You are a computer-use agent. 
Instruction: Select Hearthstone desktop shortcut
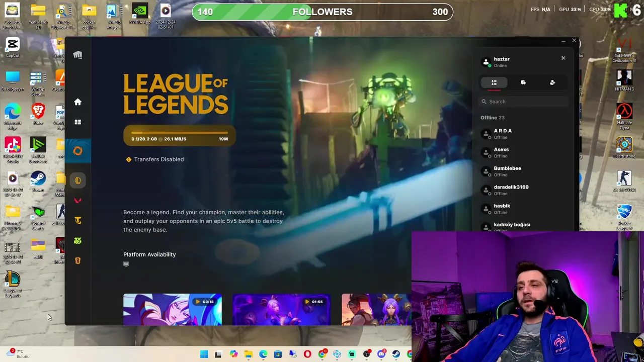point(624,148)
